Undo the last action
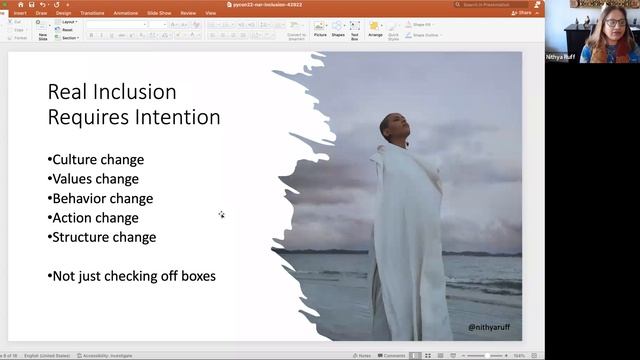Screen dimensions: 640x360 [43, 4]
